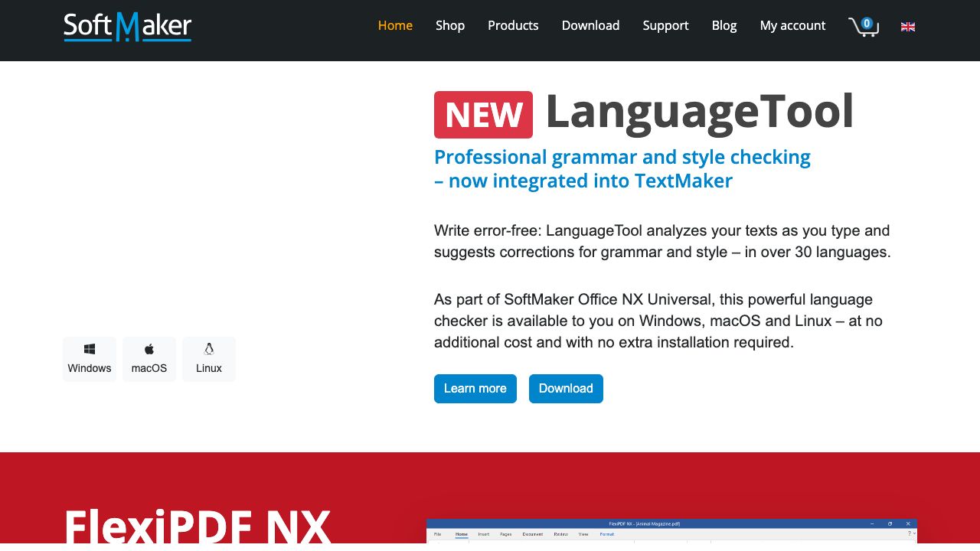Click the 'As part of SoftMaker Office' paragraph
Image resolution: width=980 pixels, height=551 pixels.
pyautogui.click(x=658, y=321)
